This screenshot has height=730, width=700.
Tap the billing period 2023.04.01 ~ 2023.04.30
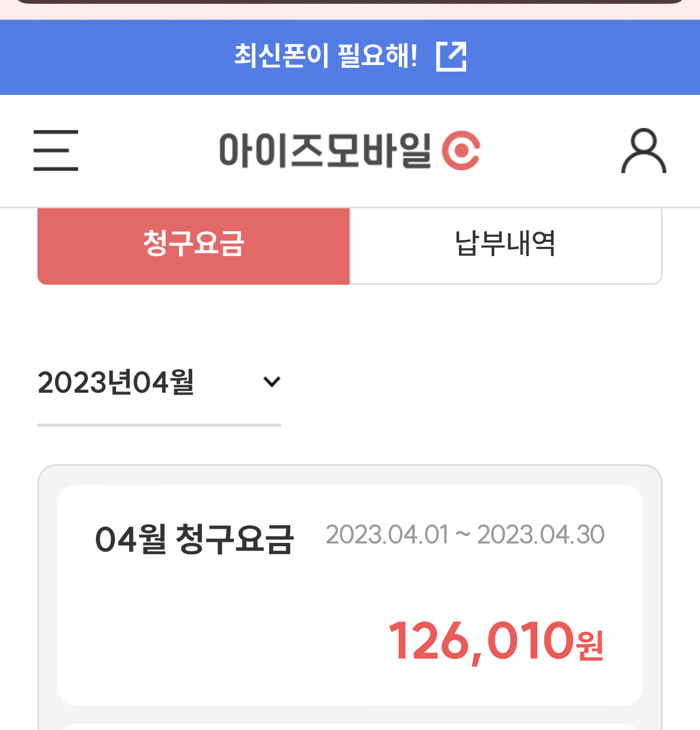[465, 535]
